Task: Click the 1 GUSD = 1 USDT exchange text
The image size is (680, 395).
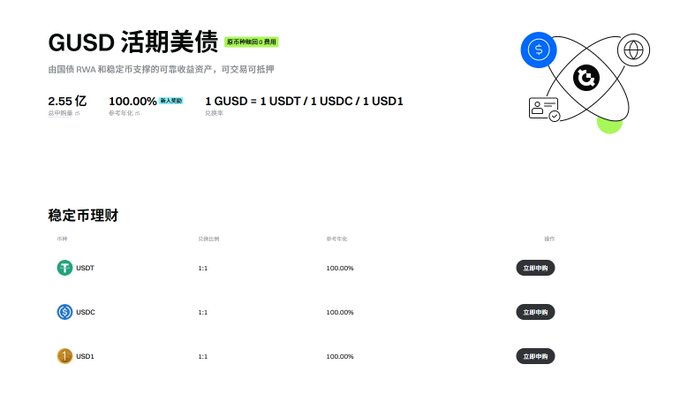Action: click(x=304, y=101)
